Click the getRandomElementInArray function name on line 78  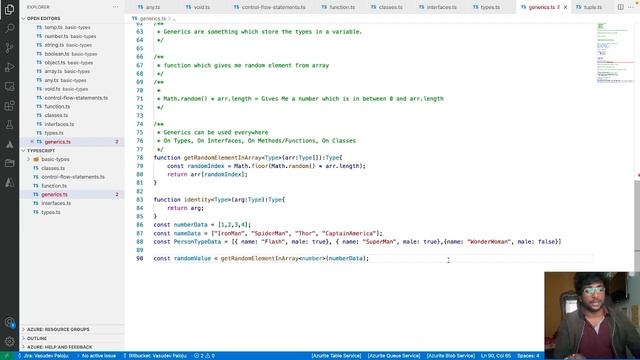222,158
